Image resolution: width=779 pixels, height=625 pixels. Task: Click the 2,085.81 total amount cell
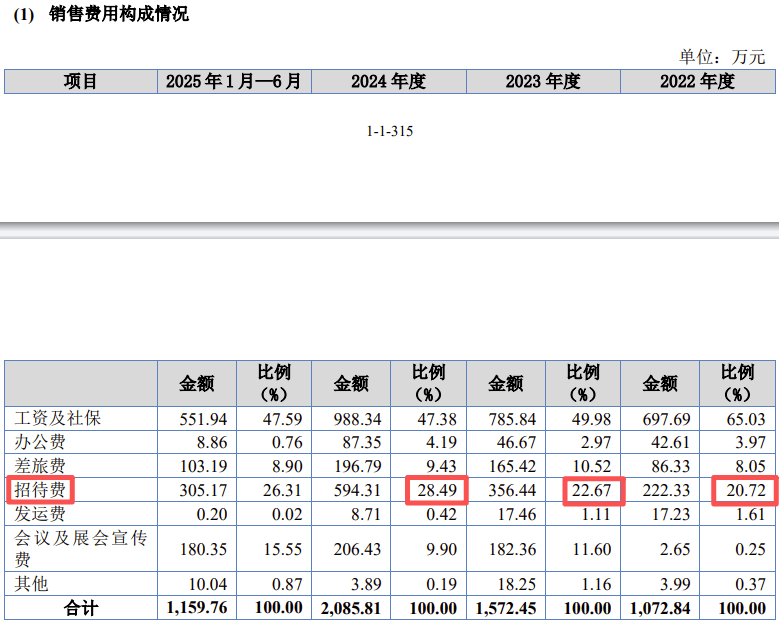click(x=349, y=608)
